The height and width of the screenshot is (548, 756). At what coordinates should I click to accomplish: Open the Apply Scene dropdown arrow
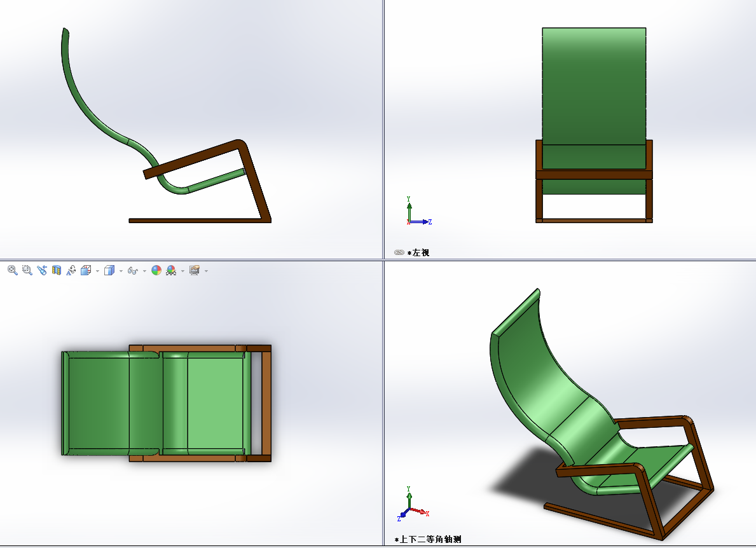(x=182, y=271)
